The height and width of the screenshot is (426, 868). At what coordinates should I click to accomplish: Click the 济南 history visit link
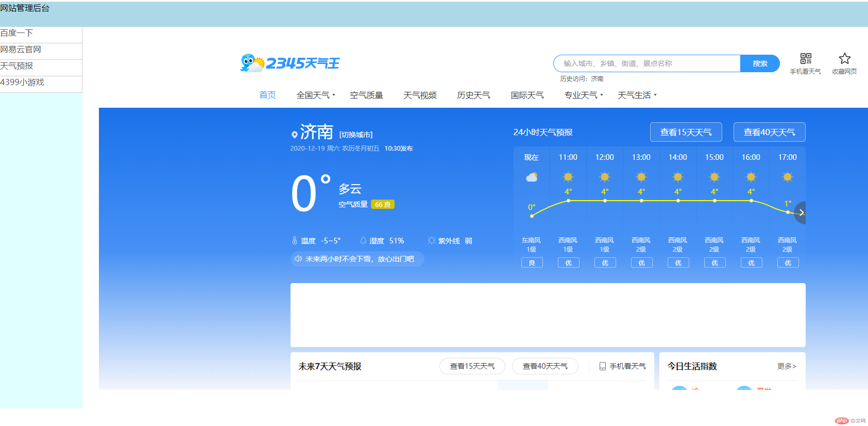pyautogui.click(x=597, y=79)
